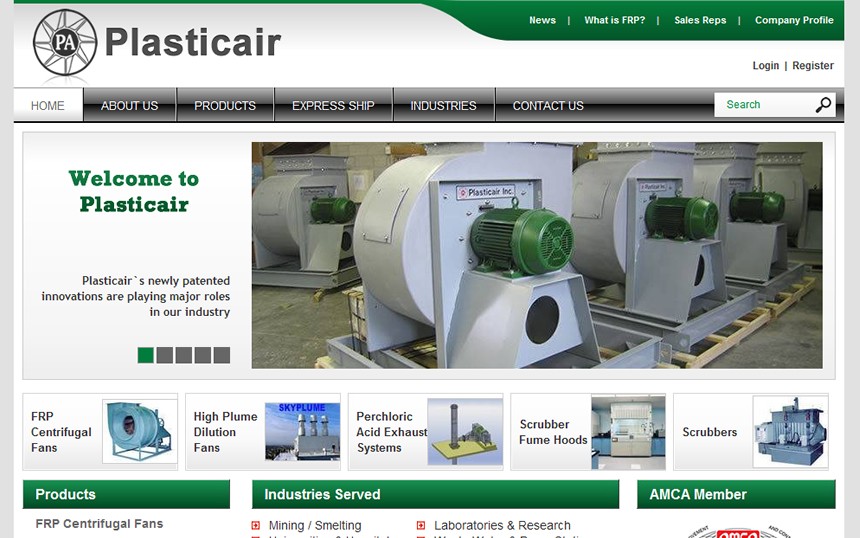
Task: Open the INDUSTRIES menu
Action: pos(444,105)
